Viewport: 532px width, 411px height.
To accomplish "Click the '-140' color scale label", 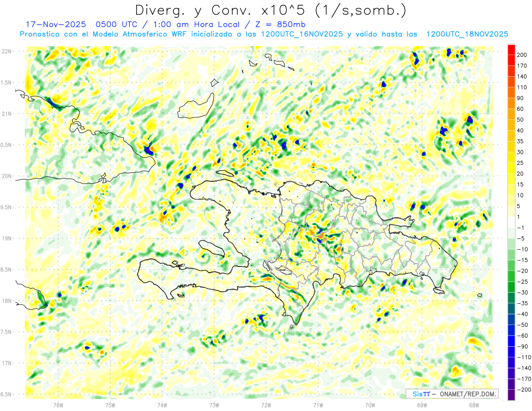I will [524, 368].
